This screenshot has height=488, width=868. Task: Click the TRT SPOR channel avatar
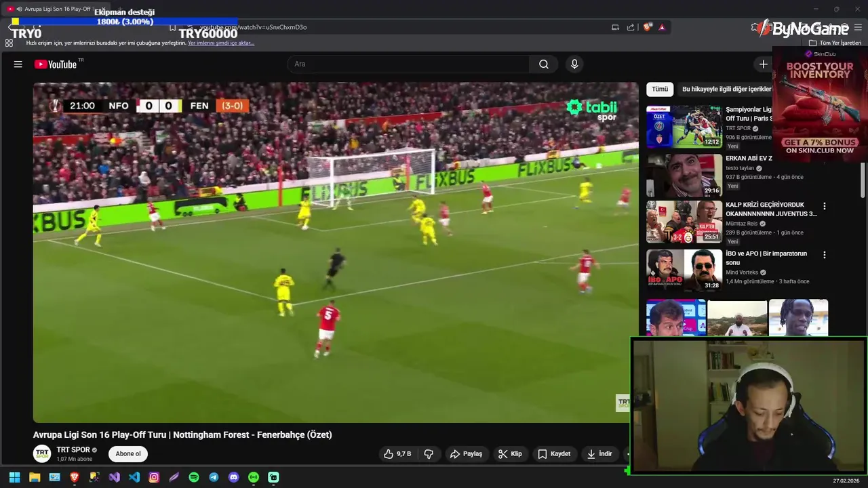[42, 454]
